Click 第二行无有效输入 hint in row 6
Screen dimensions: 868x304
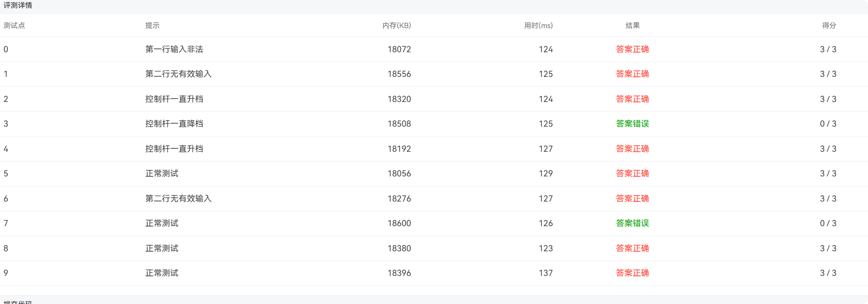[178, 199]
